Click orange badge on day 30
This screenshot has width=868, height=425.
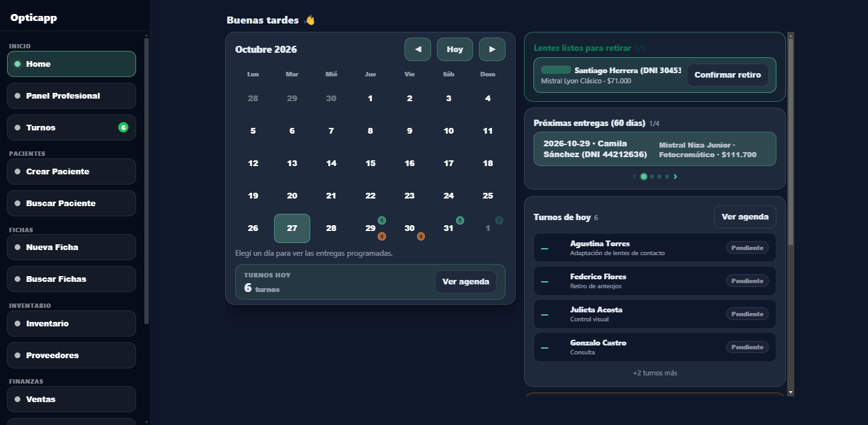tap(421, 237)
